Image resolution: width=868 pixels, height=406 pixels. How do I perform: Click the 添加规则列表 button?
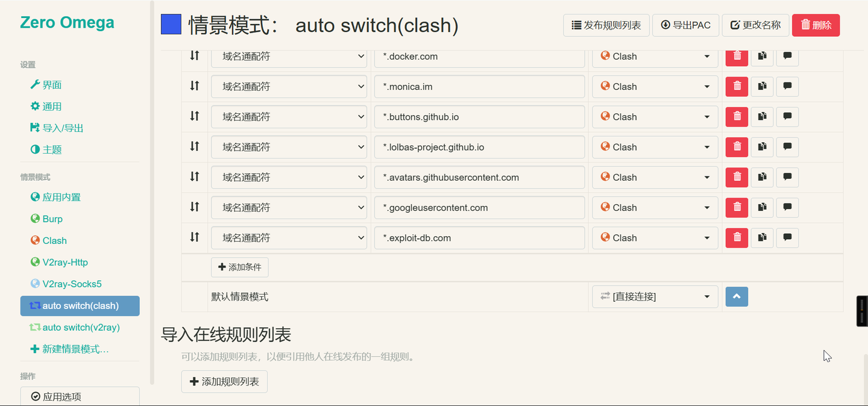coord(224,381)
